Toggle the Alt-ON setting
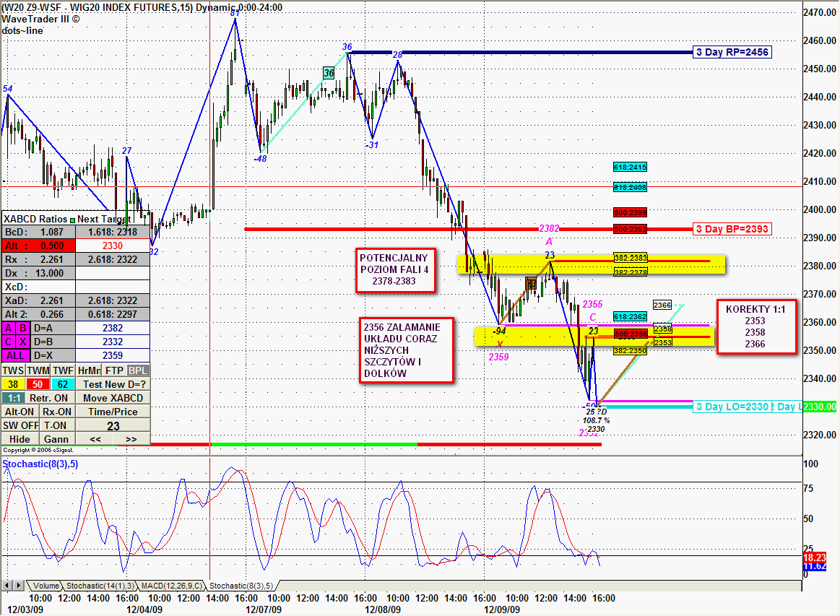840x616 pixels. [x=20, y=412]
